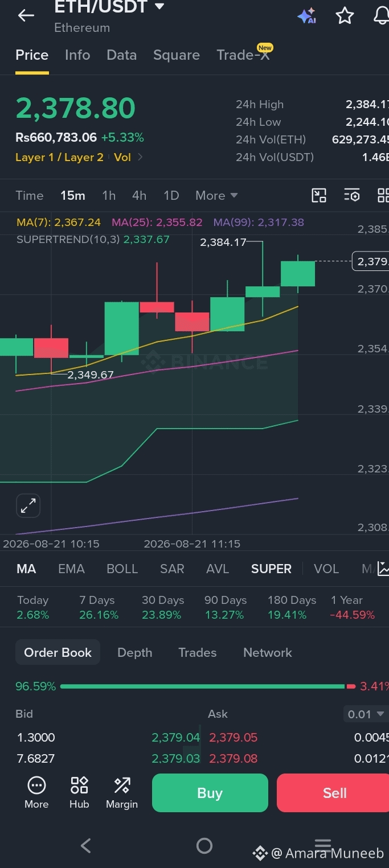This screenshot has height=868, width=389.
Task: Open price alert bell icon
Action: pyautogui.click(x=382, y=15)
